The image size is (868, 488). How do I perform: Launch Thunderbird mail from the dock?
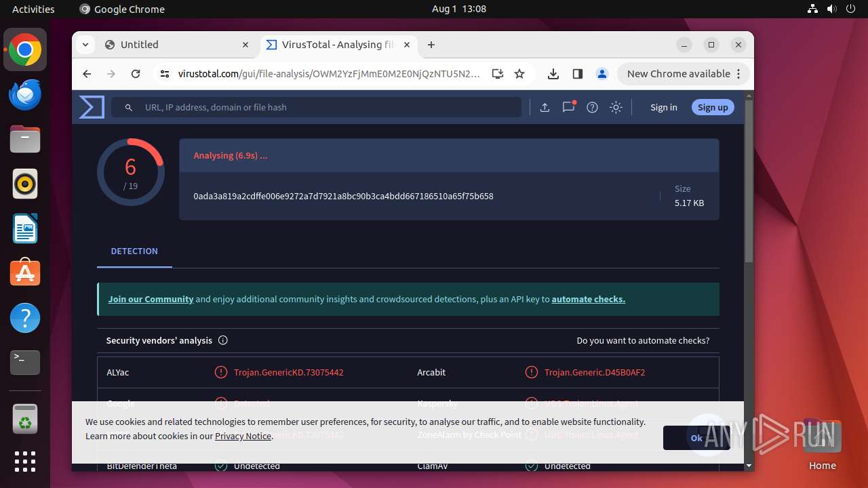coord(25,94)
